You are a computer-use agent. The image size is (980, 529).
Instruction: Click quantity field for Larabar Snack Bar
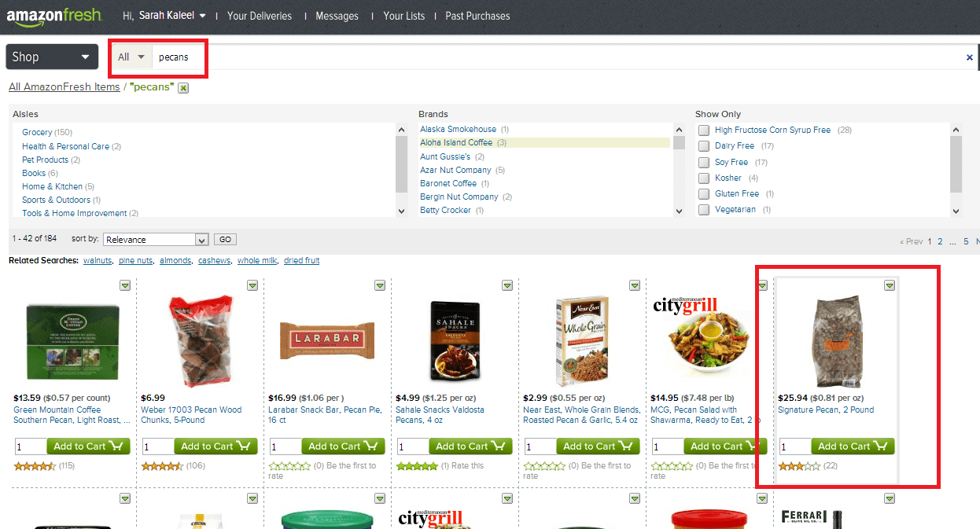tap(284, 446)
